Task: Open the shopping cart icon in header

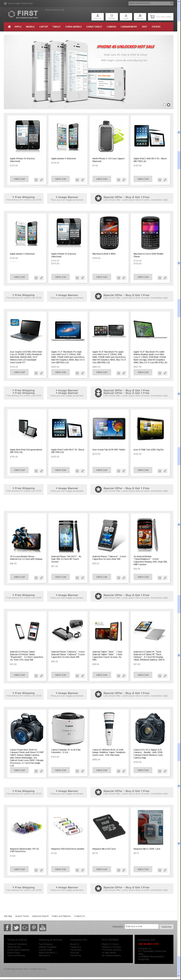Action: click(152, 17)
